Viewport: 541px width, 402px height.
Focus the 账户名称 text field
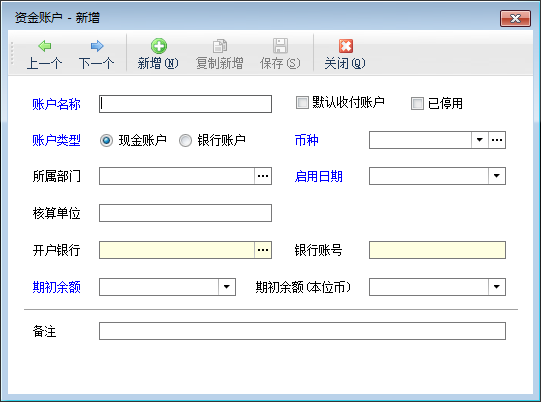click(x=185, y=104)
